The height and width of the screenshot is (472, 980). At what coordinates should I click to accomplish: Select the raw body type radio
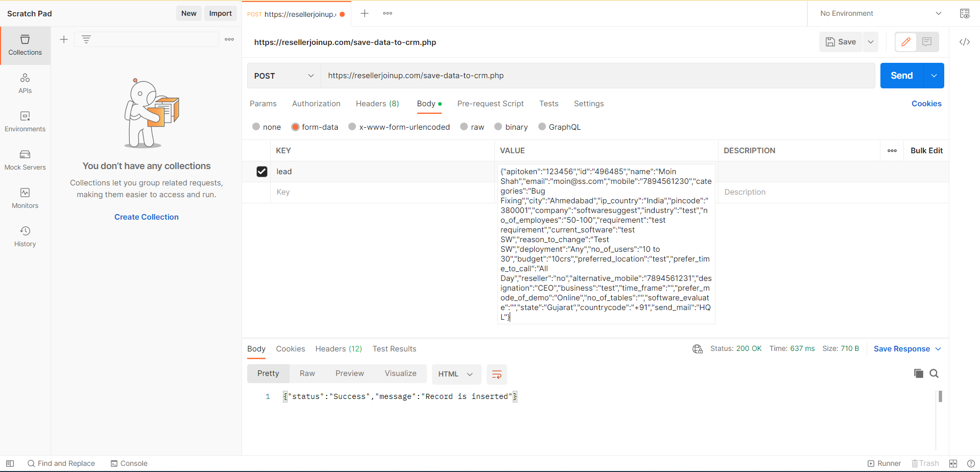point(464,127)
